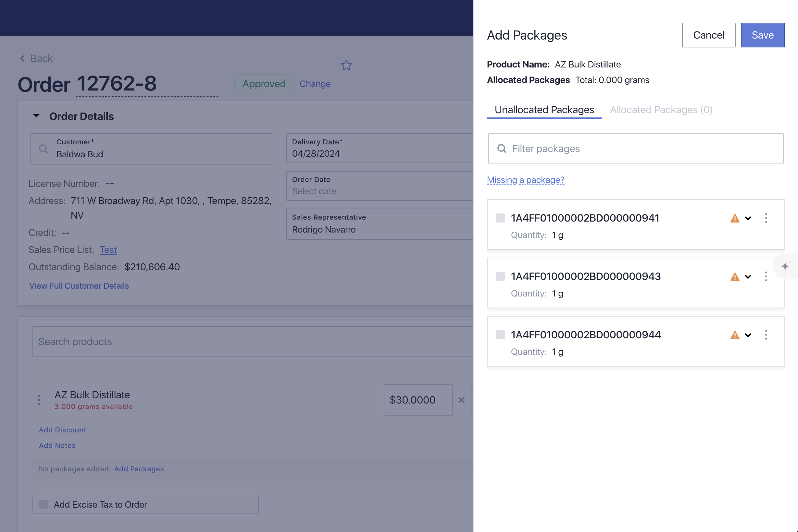Click the Missing a package? link

(x=525, y=180)
